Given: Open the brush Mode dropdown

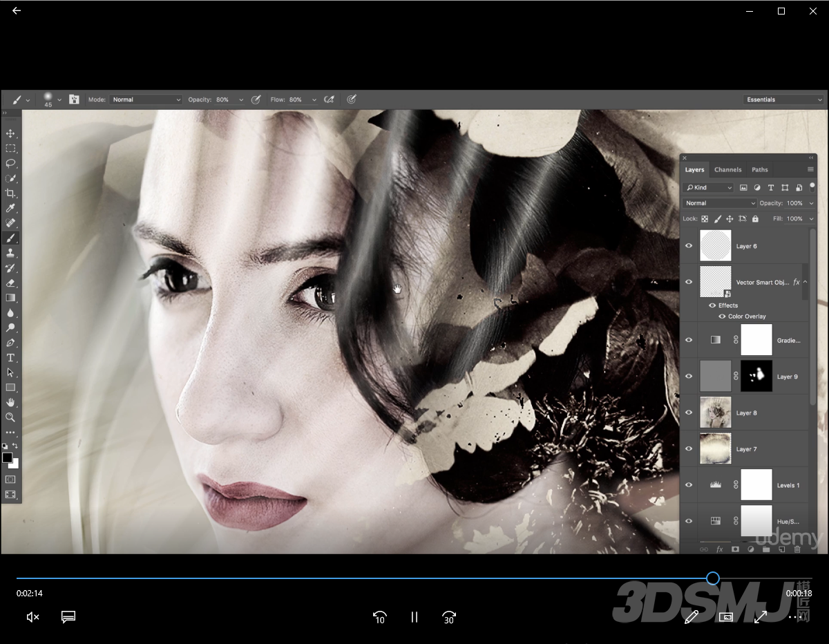Looking at the screenshot, I should click(x=146, y=100).
